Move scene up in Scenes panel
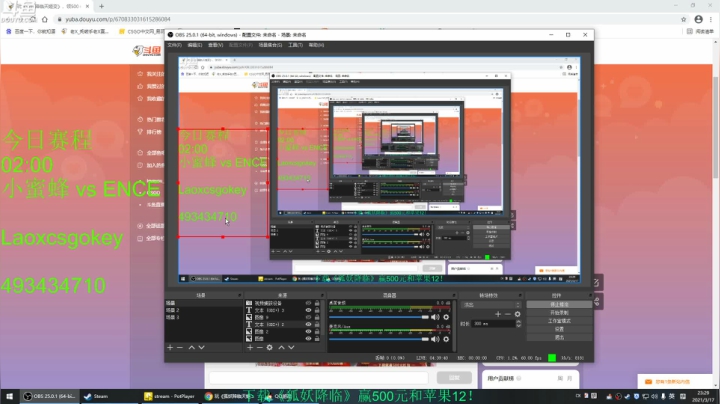Screen dimensions: 720x404 click(191, 348)
